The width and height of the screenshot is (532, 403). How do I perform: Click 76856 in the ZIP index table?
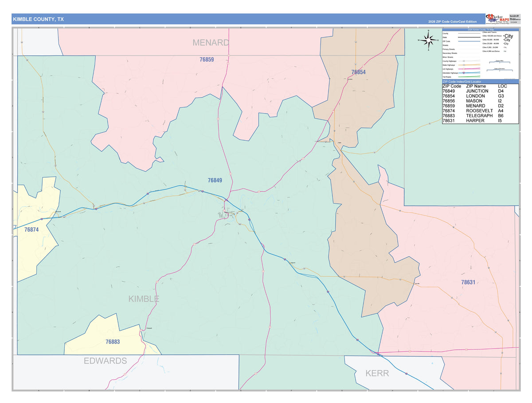449,101
